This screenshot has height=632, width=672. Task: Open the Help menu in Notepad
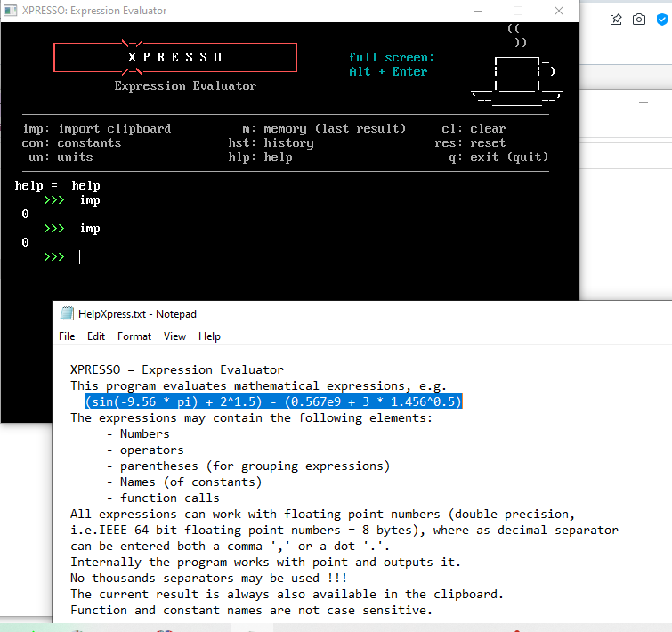click(x=209, y=336)
